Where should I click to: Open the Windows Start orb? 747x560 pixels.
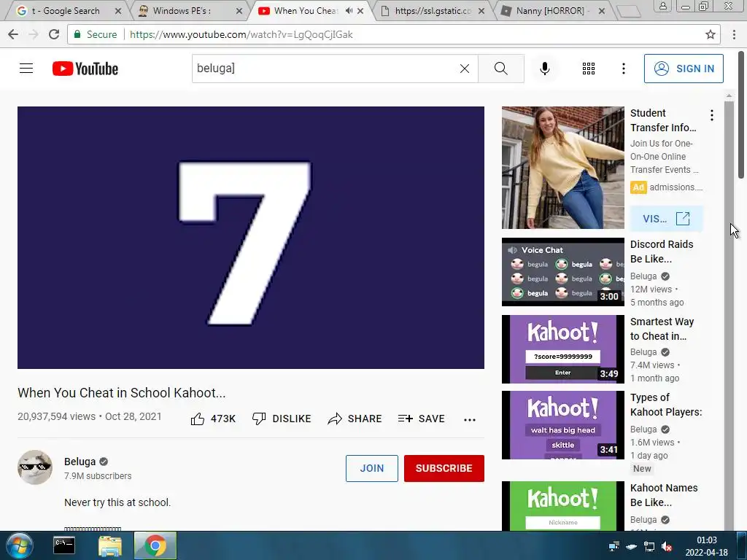(20, 545)
